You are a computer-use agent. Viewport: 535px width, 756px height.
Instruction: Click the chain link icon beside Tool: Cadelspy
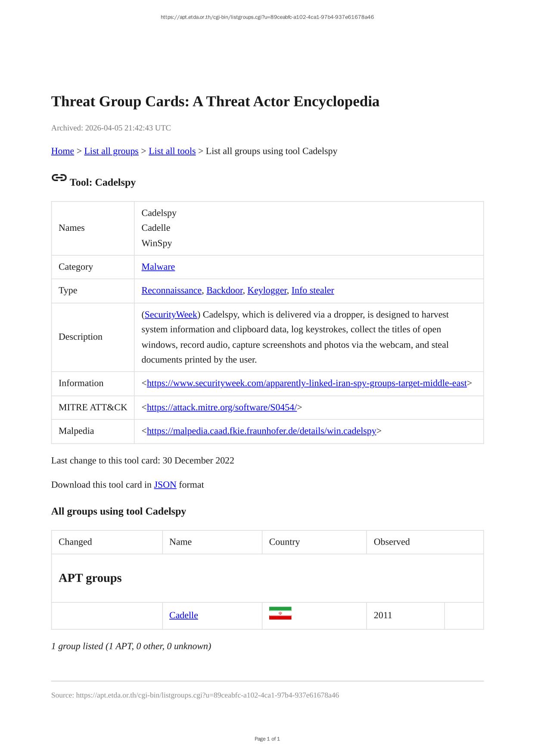(59, 178)
